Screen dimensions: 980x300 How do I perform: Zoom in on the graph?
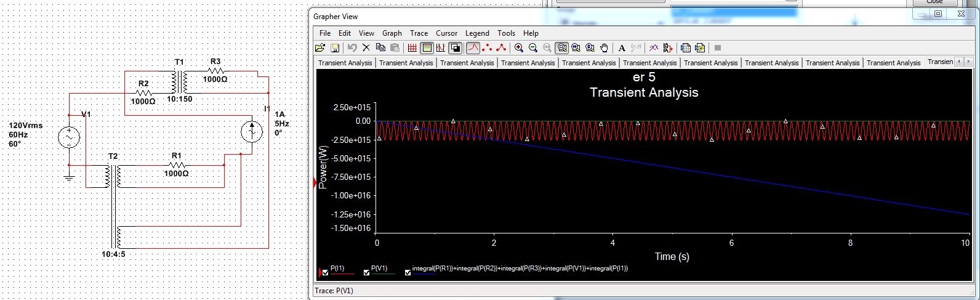519,48
